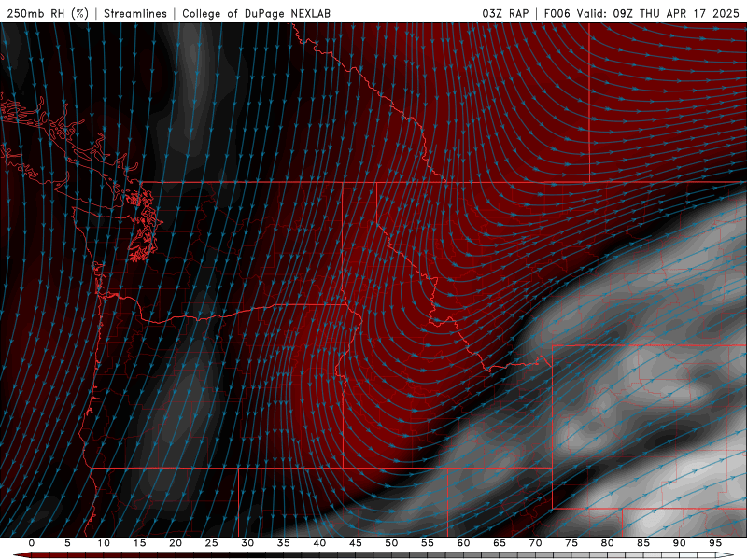Click the white right arrow end of colorbar
The width and height of the screenshot is (747, 560).
[x=725, y=555]
